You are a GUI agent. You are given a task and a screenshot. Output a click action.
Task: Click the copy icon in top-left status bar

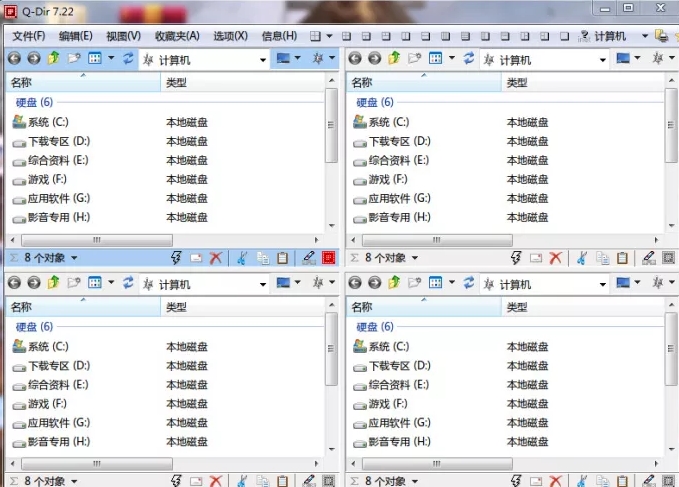(x=262, y=258)
